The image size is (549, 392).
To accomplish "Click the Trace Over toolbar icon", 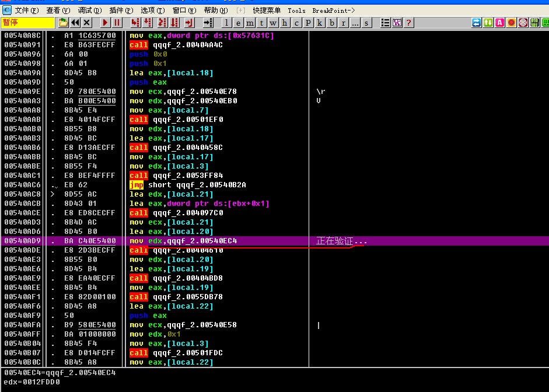I will (x=174, y=23).
